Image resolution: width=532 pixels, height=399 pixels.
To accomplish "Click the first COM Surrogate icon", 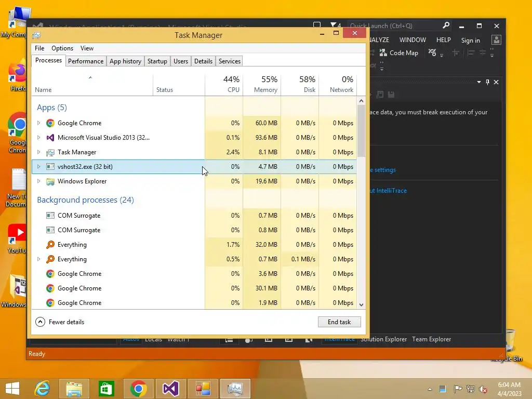I will click(x=50, y=216).
